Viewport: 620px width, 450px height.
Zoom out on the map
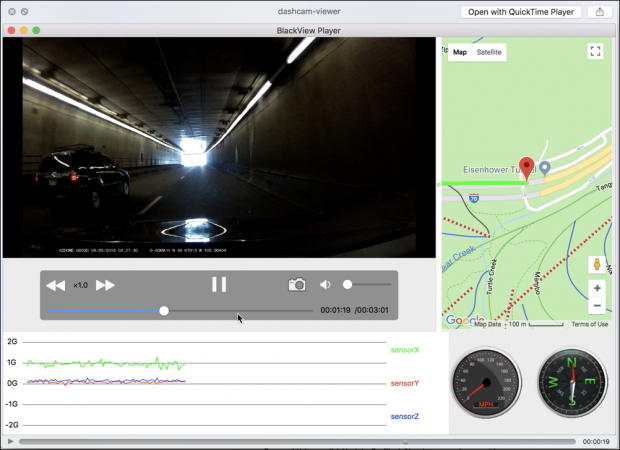pos(597,306)
